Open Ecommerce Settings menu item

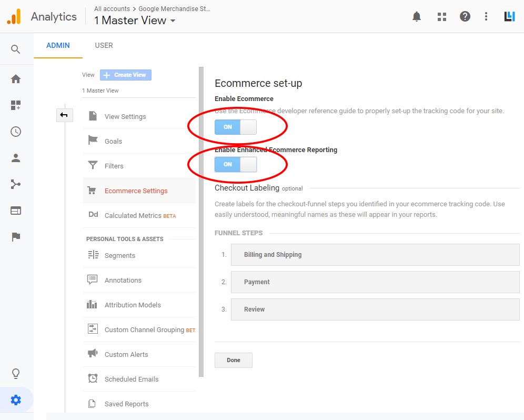pos(136,191)
